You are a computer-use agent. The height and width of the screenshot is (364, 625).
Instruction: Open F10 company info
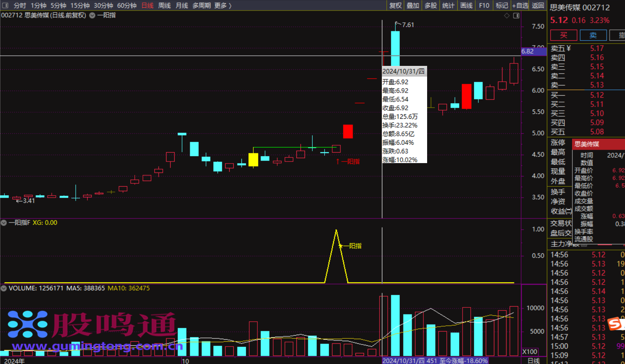tap(484, 5)
